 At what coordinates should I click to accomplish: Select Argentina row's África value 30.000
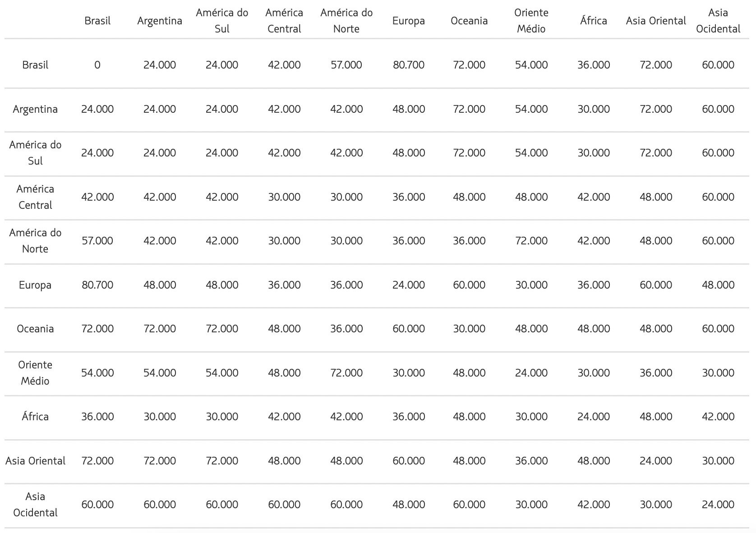(593, 109)
